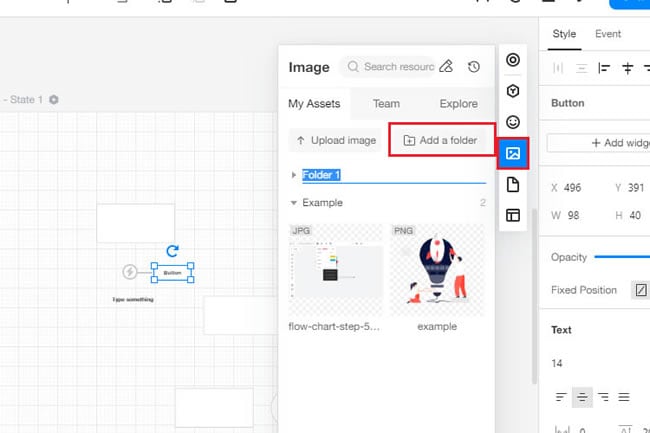Adjust the Opacity slider
650x433 pixels.
(x=622, y=257)
